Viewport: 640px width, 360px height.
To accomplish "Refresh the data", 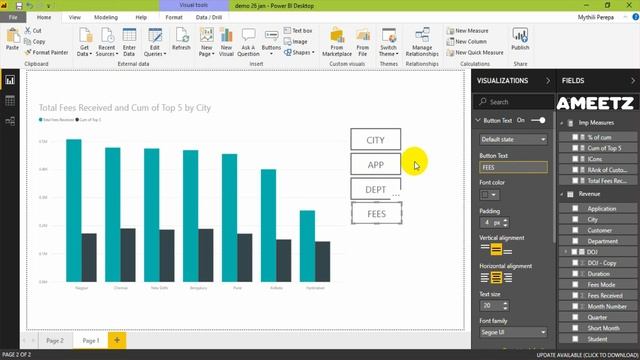I will tap(181, 39).
